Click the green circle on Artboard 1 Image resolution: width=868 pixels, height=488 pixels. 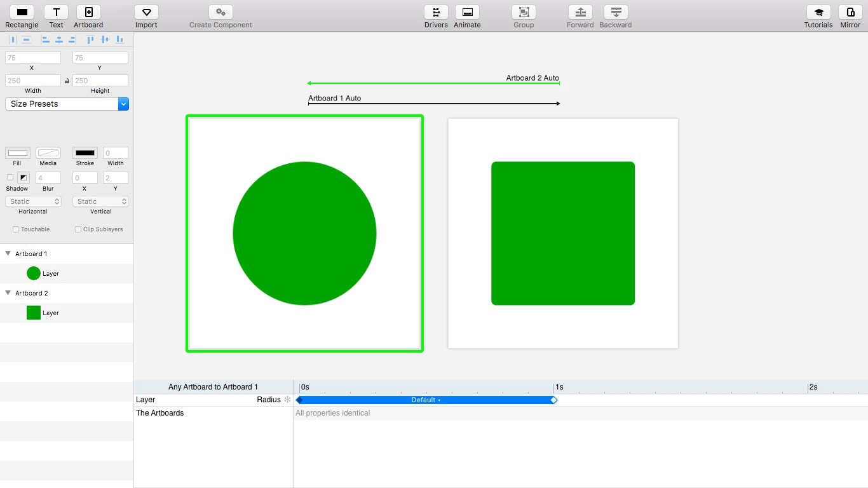pos(304,233)
